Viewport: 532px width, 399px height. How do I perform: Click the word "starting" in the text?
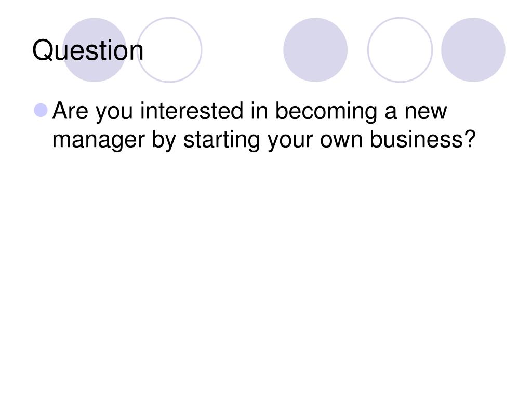coord(221,140)
